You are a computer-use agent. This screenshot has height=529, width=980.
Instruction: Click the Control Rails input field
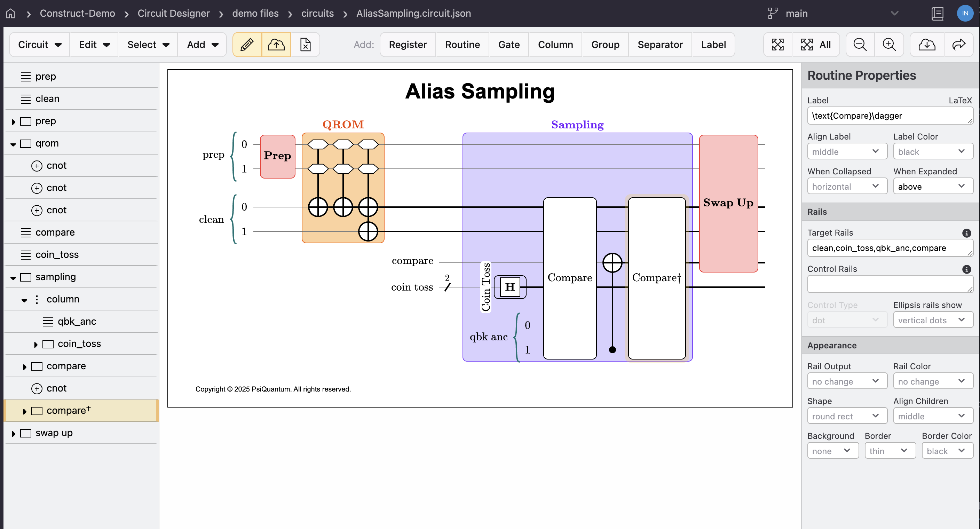point(890,284)
